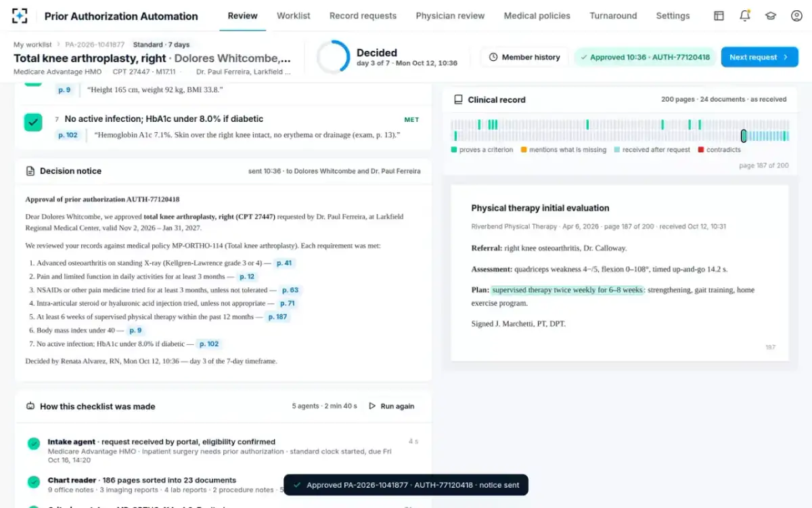Click 'Signed J. Marchetti, PT, DPT.' line
Screen dimensions: 812x508
tap(518, 324)
